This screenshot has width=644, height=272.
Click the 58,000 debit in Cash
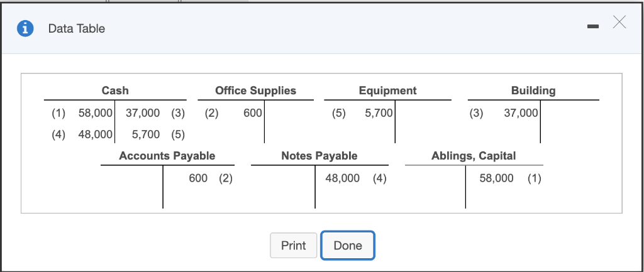point(96,113)
